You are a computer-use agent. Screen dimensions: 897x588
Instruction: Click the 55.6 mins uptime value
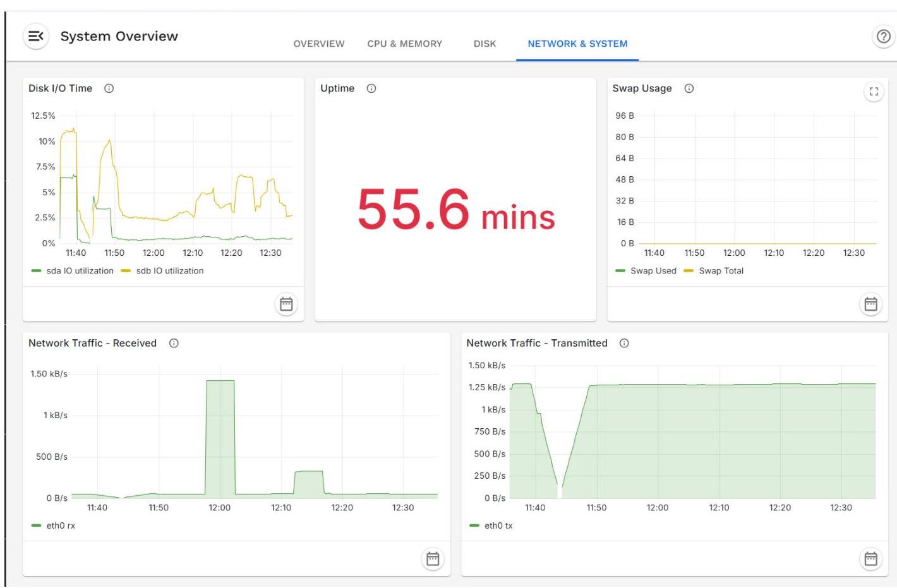[x=456, y=210]
